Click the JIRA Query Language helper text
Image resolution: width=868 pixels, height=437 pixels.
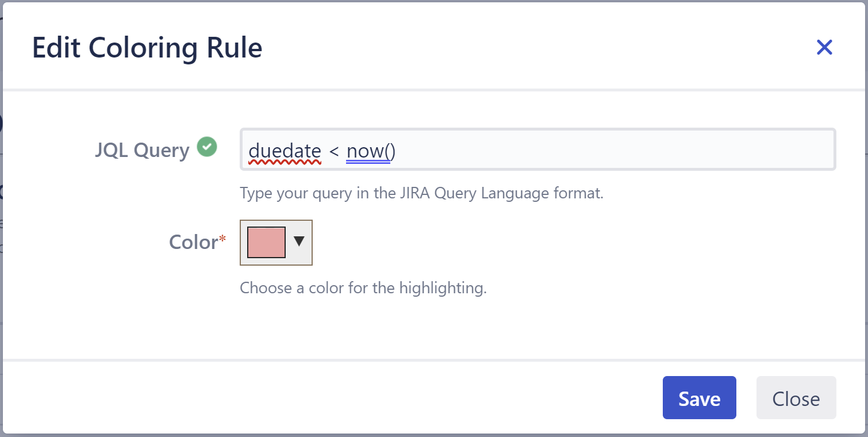pos(421,193)
